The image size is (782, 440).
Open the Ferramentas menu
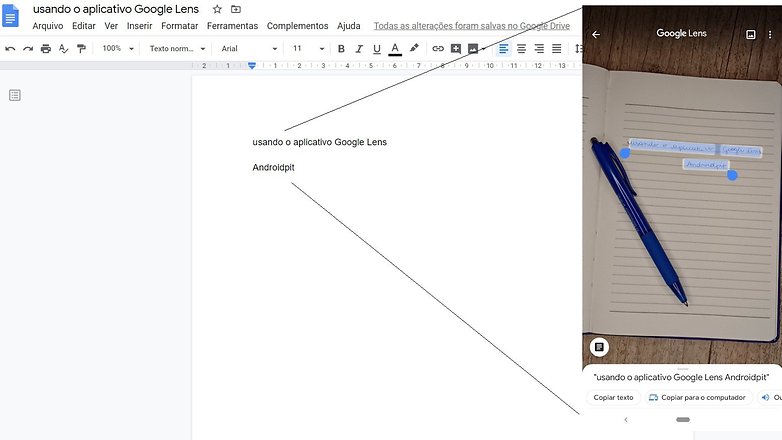[x=232, y=26]
